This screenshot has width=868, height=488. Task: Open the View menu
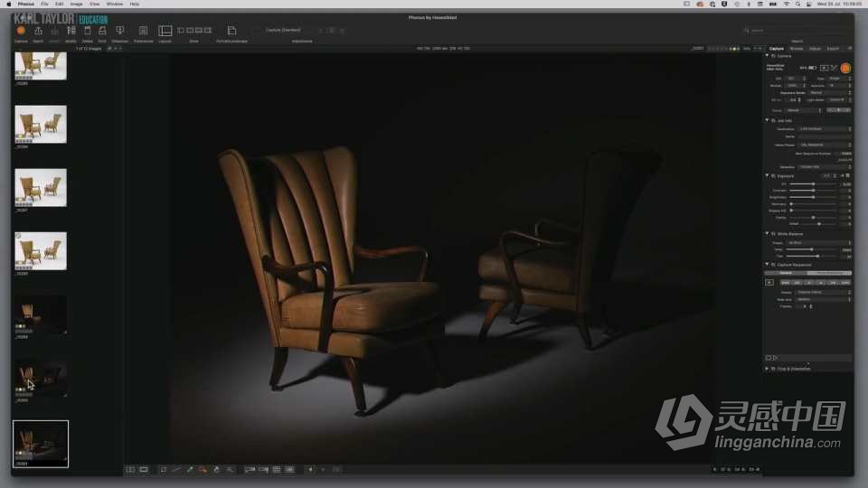(95, 4)
